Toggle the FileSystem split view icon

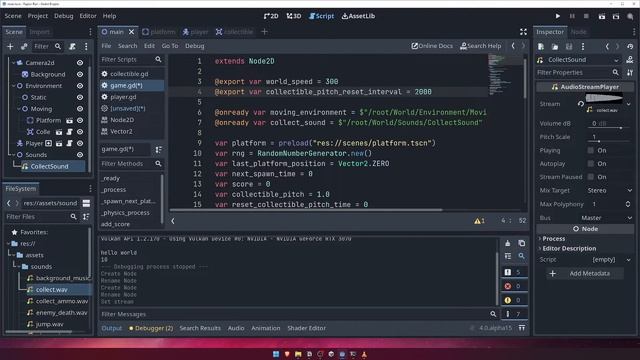coord(86,203)
